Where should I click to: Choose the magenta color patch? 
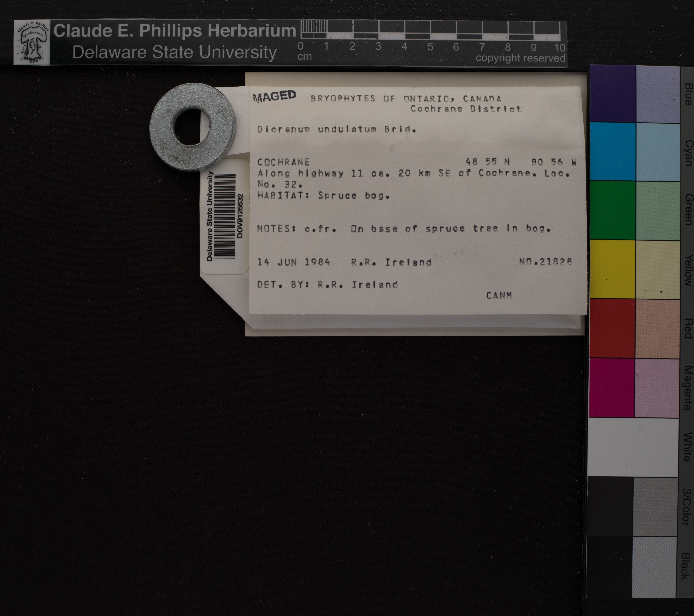click(612, 387)
